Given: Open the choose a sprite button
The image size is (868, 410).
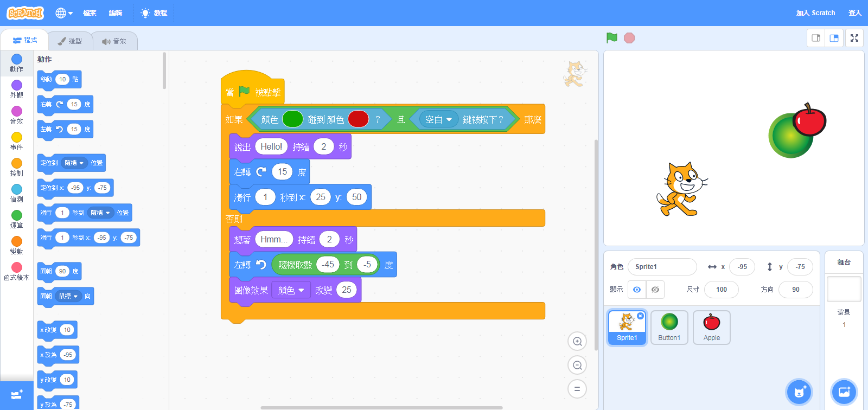Looking at the screenshot, I should tap(799, 392).
